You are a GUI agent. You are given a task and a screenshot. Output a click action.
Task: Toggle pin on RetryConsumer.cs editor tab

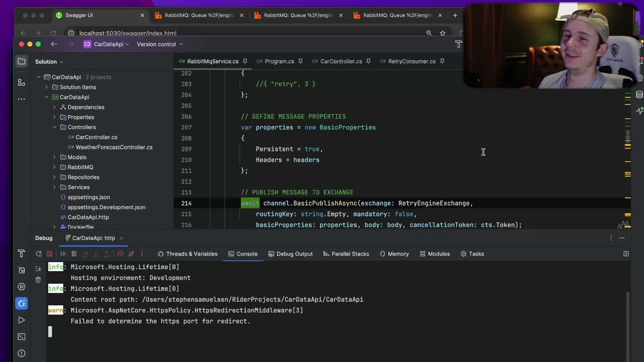click(442, 61)
